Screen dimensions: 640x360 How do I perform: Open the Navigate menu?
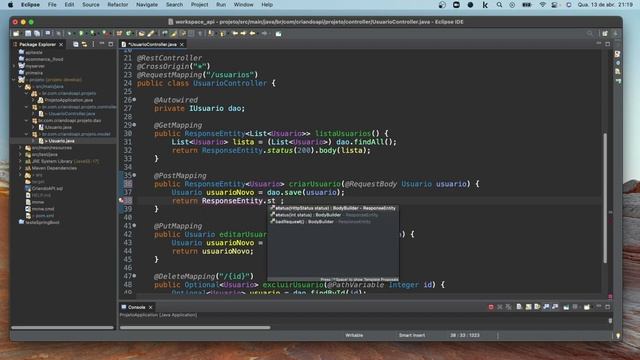pyautogui.click(x=147, y=4)
